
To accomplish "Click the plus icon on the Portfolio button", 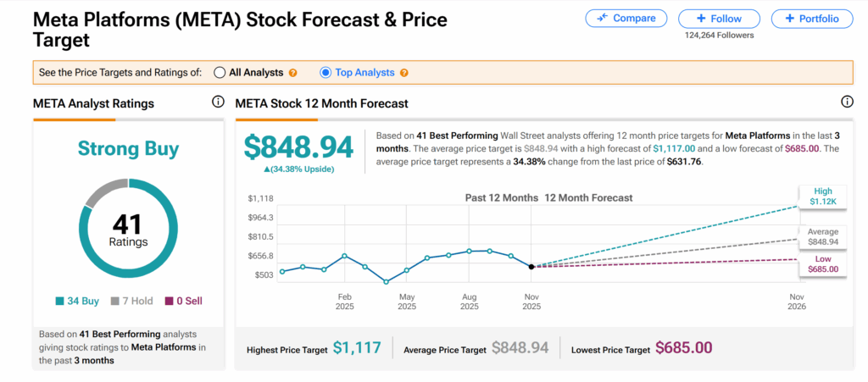I will click(x=789, y=19).
